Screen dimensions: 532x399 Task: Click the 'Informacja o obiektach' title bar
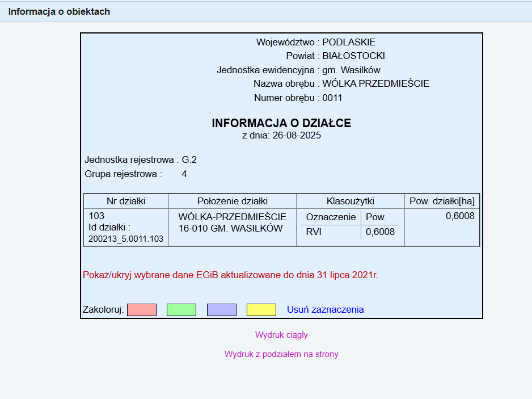pos(59,11)
